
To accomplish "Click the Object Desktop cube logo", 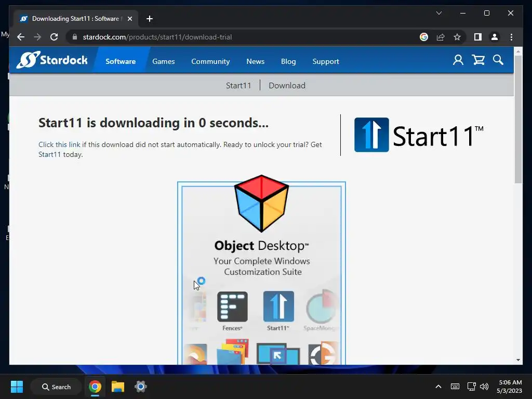I will click(x=261, y=204).
